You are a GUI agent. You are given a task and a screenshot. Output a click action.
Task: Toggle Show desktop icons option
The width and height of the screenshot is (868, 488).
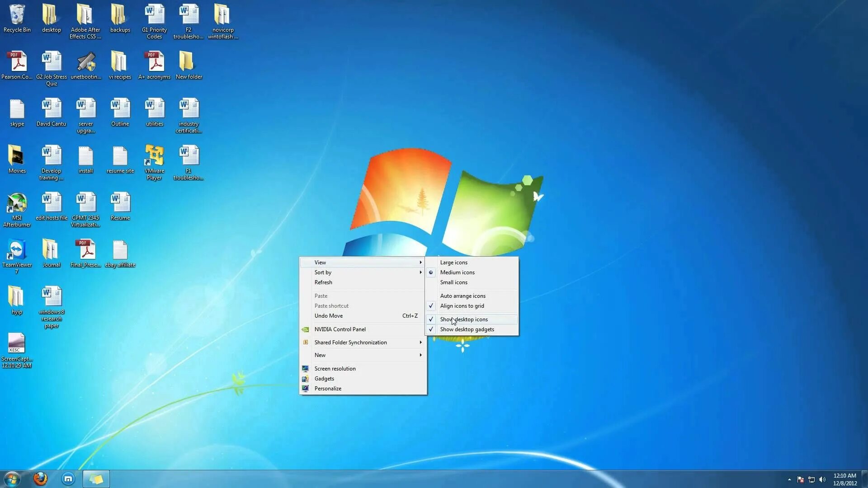[x=464, y=319]
